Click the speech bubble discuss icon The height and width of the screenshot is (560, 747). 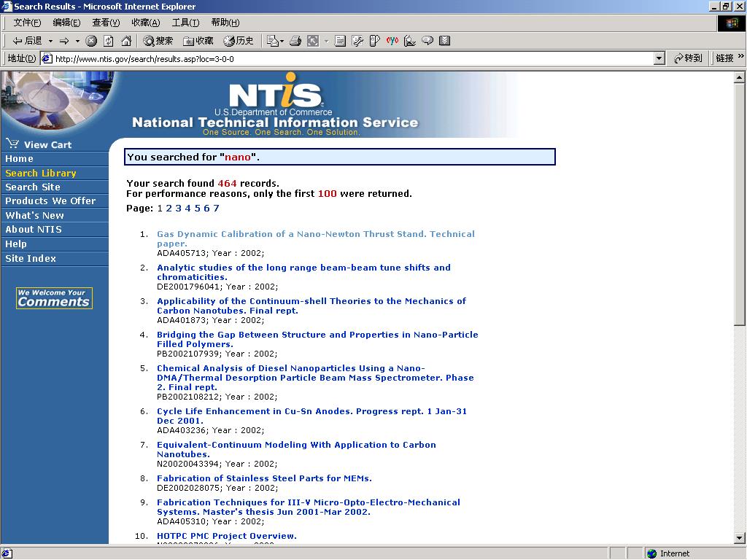pos(427,41)
